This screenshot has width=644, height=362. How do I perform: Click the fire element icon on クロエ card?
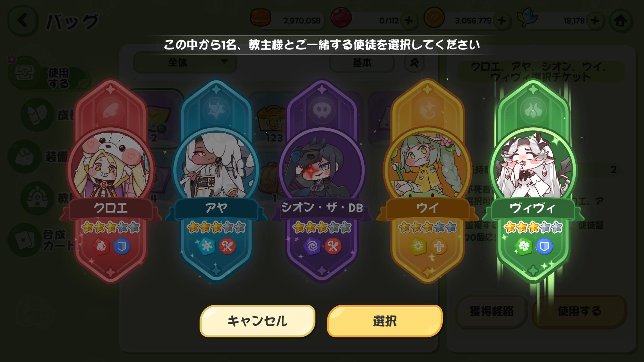[x=101, y=246]
